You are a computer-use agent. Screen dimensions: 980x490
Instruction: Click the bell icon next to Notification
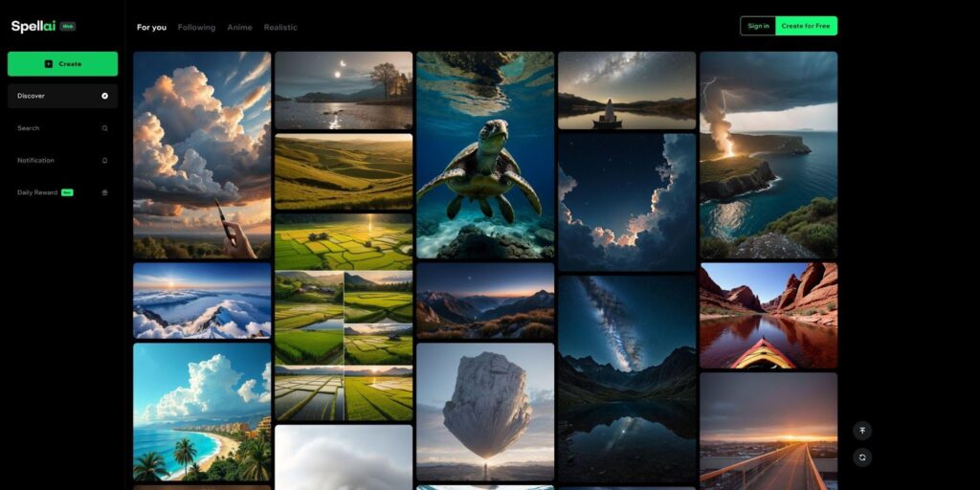(104, 161)
